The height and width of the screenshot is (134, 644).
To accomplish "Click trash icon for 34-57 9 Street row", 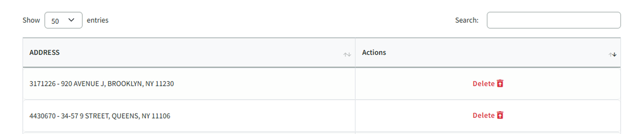I will pos(500,115).
